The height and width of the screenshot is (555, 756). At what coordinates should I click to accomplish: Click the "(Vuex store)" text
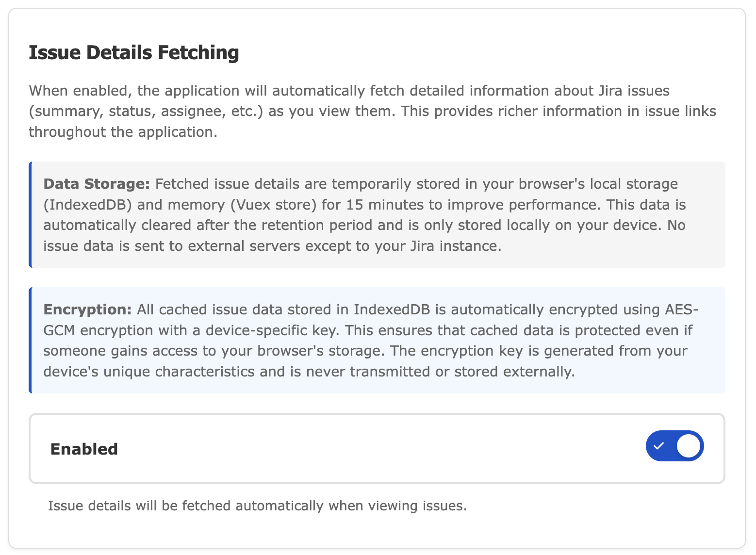273,205
